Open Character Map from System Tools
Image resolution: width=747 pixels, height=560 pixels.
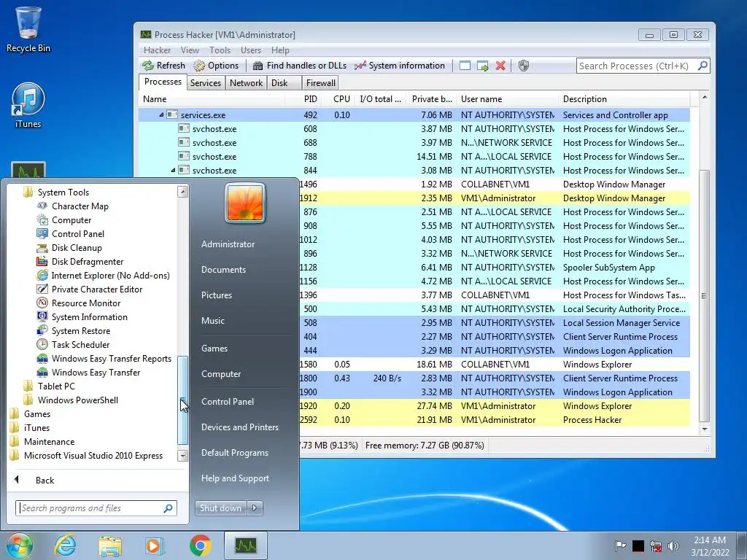tap(80, 206)
